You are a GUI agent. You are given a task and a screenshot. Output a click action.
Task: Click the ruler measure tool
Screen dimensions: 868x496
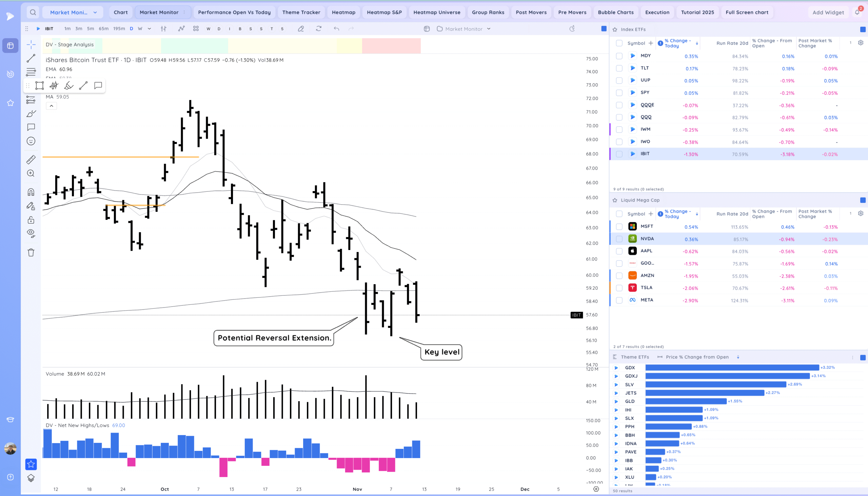point(31,160)
